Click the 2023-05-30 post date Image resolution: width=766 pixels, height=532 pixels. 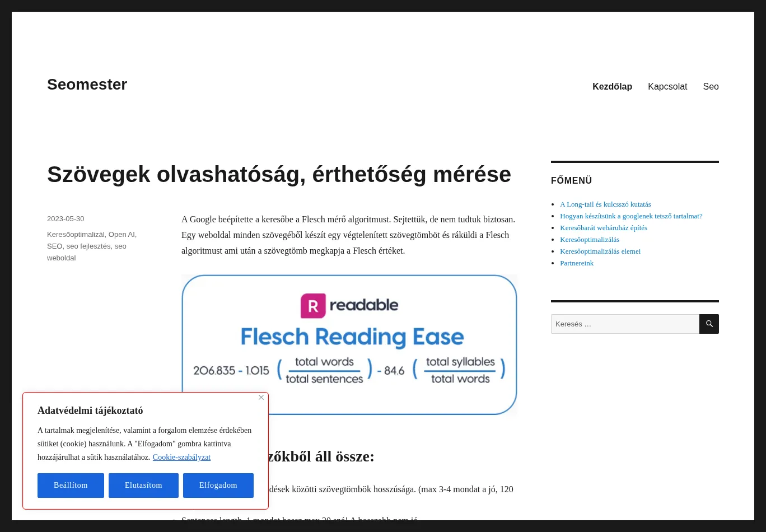pos(66,219)
